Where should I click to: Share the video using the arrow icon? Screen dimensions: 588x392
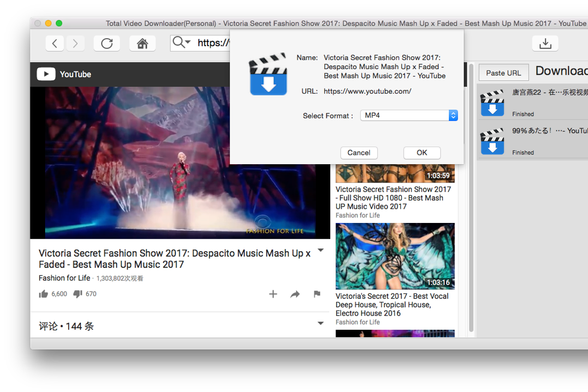[x=295, y=294]
